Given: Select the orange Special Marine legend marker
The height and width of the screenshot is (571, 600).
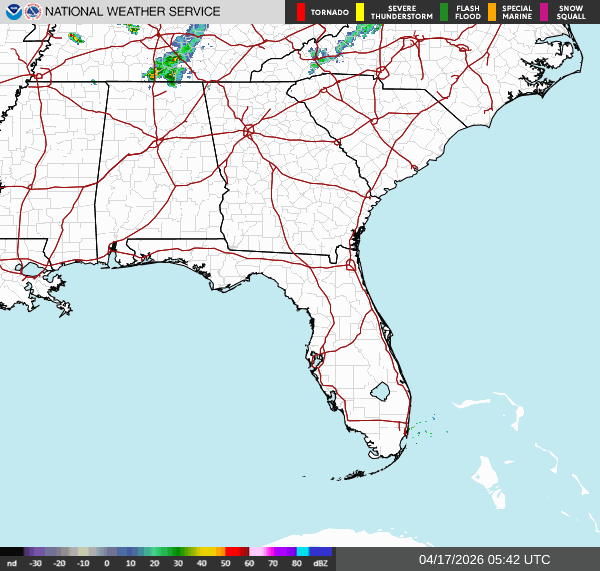Looking at the screenshot, I should [x=492, y=12].
